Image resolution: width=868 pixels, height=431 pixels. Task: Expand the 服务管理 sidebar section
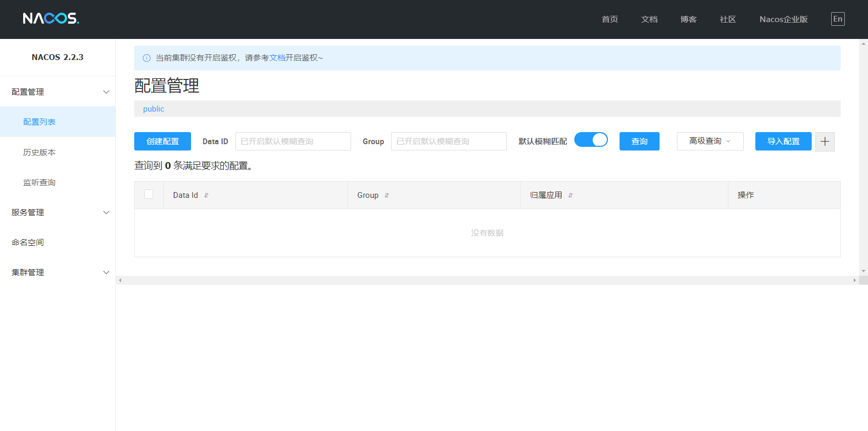(x=57, y=212)
